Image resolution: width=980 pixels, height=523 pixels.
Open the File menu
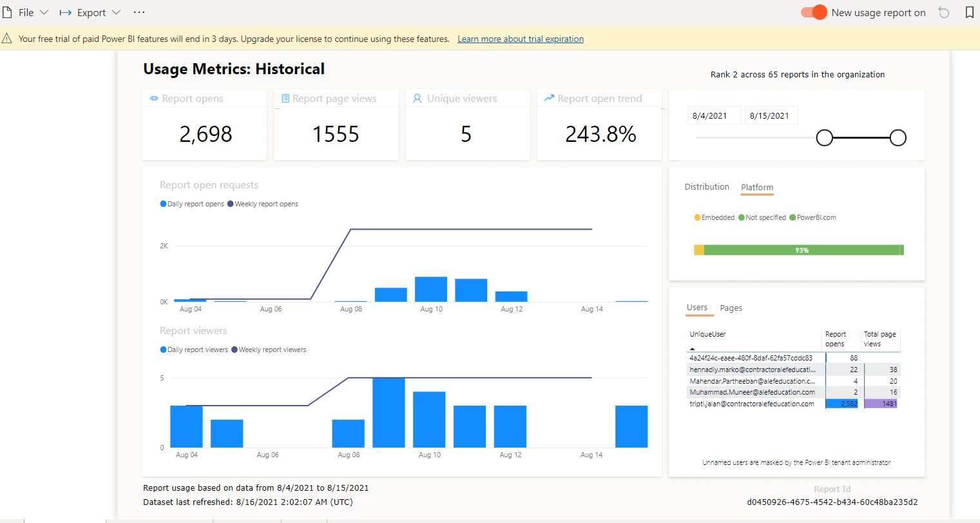click(26, 12)
